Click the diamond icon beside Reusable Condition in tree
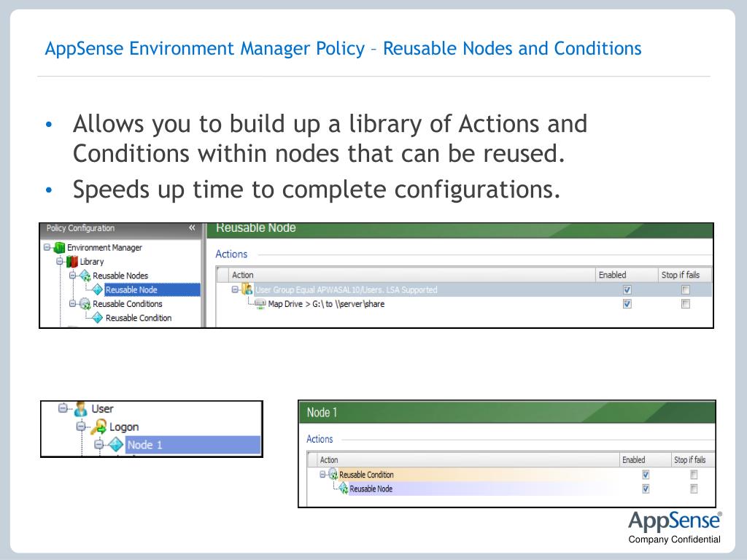The height and width of the screenshot is (560, 747). (x=97, y=318)
